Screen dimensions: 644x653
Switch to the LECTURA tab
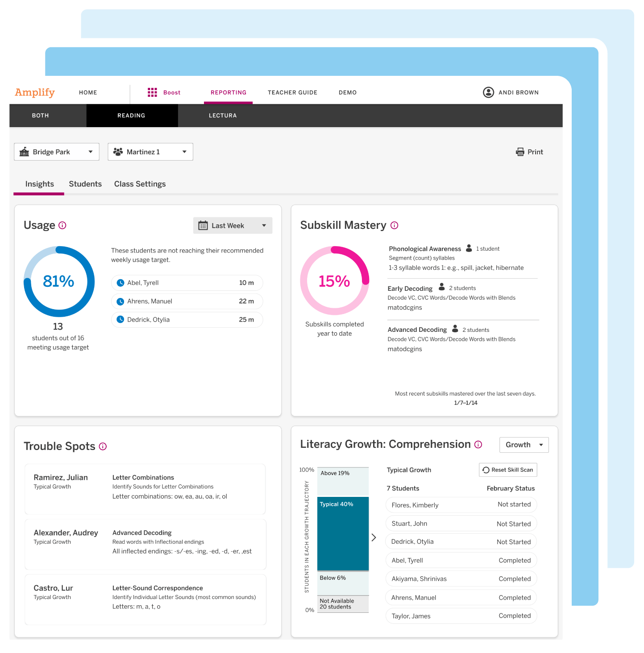pyautogui.click(x=223, y=116)
